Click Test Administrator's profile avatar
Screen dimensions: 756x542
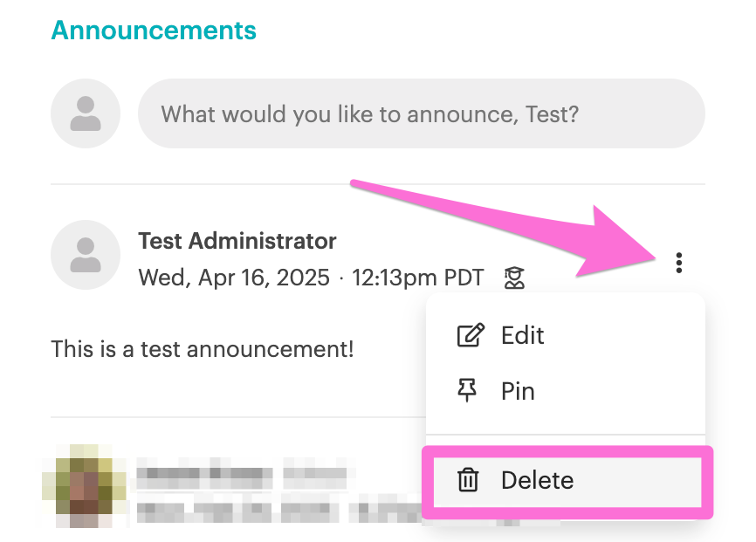point(85,255)
